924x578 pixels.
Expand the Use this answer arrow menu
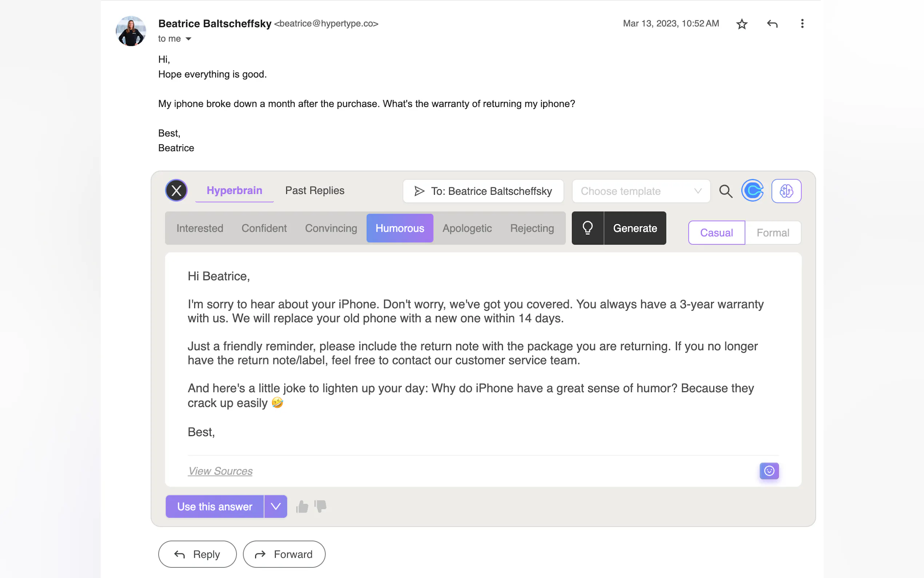click(275, 507)
